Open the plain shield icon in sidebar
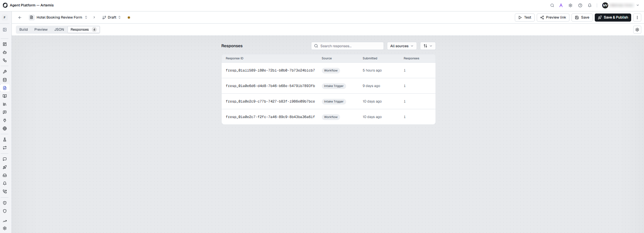 (x=5, y=211)
